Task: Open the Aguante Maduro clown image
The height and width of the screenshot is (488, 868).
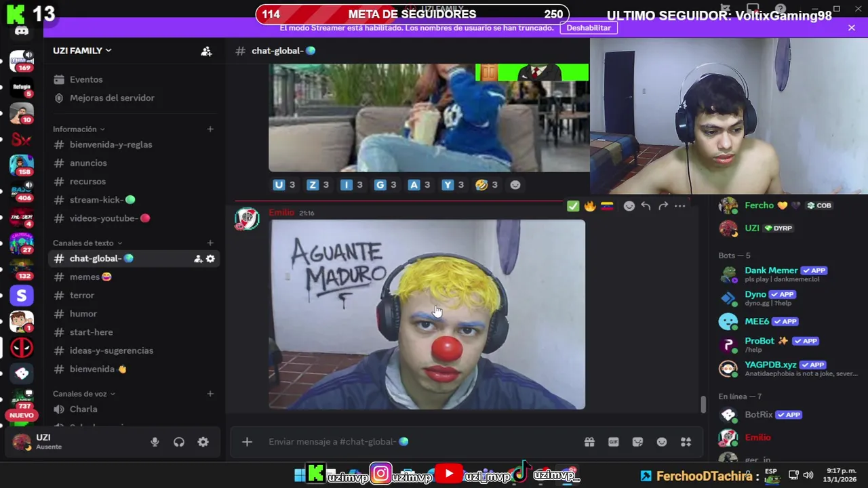Action: tap(427, 314)
